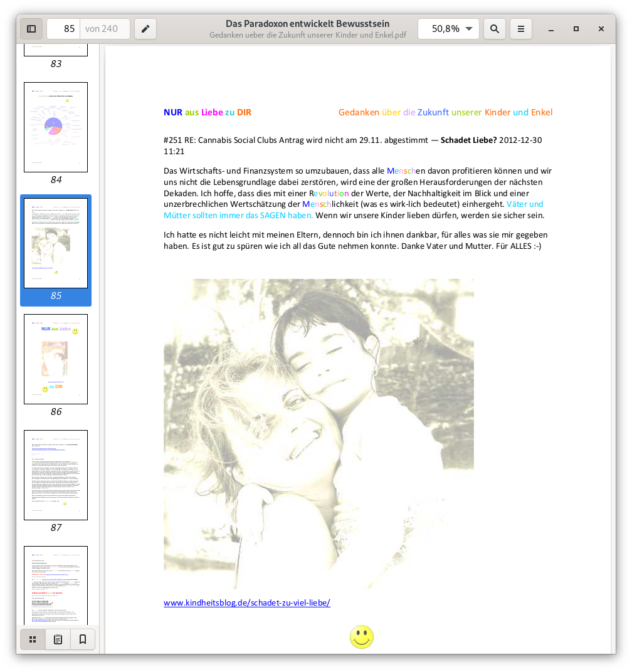Expand the 50,8% zoom dropdown arrow

[469, 29]
